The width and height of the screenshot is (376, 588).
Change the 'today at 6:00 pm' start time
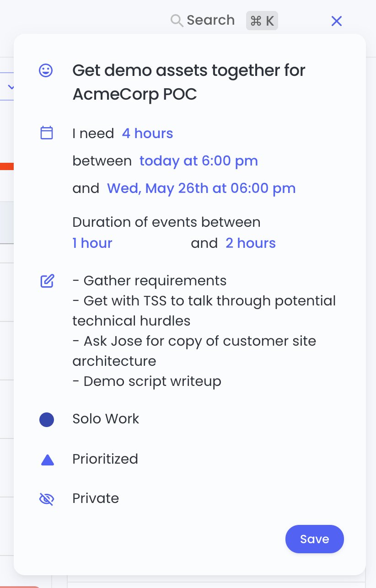199,161
